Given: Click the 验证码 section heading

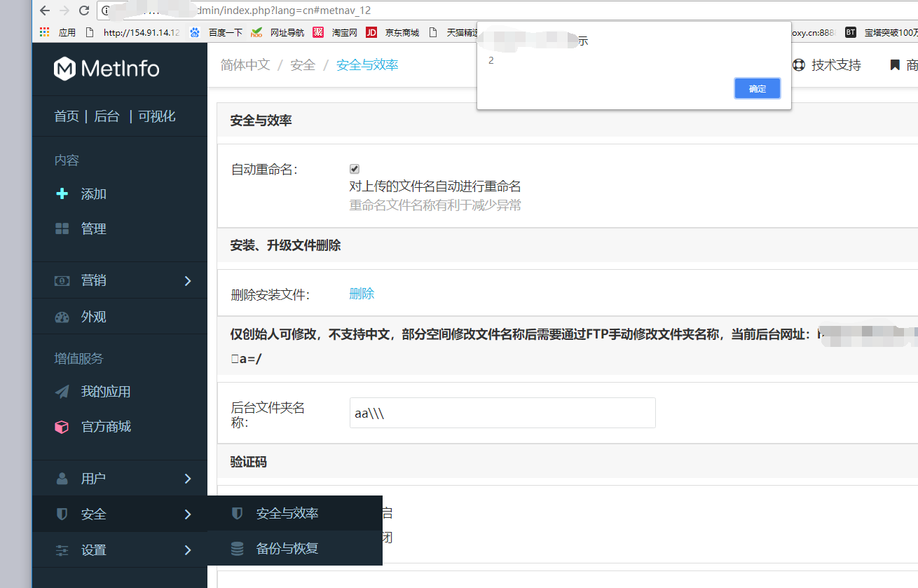Looking at the screenshot, I should tap(249, 462).
